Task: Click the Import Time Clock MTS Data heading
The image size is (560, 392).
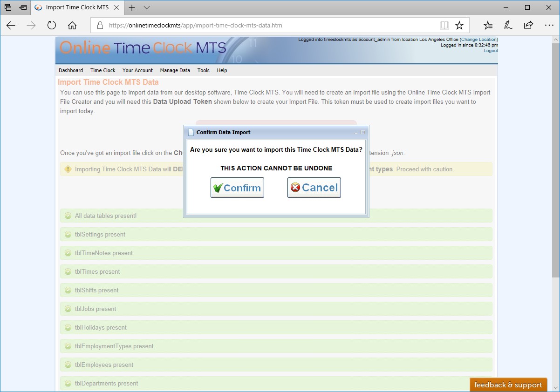Action: (x=108, y=82)
